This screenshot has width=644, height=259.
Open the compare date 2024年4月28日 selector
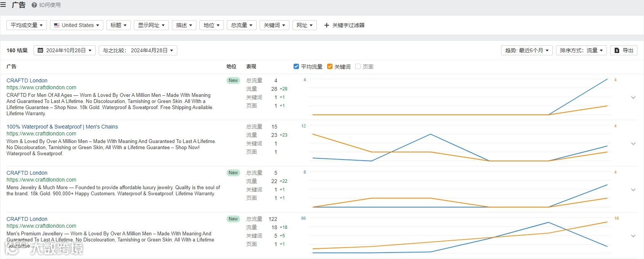(x=138, y=50)
